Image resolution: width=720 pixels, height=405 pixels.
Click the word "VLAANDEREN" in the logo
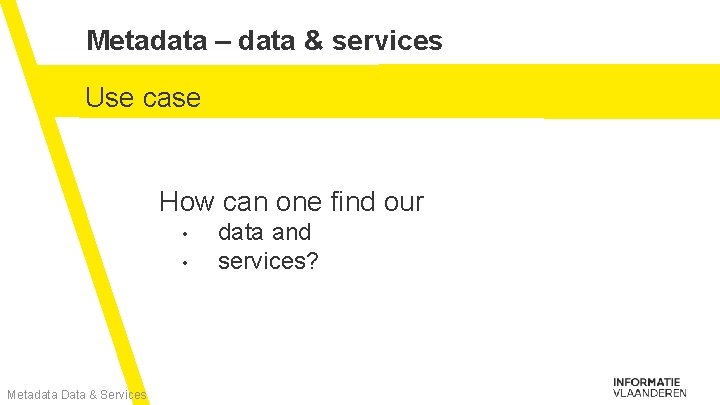coord(649,393)
